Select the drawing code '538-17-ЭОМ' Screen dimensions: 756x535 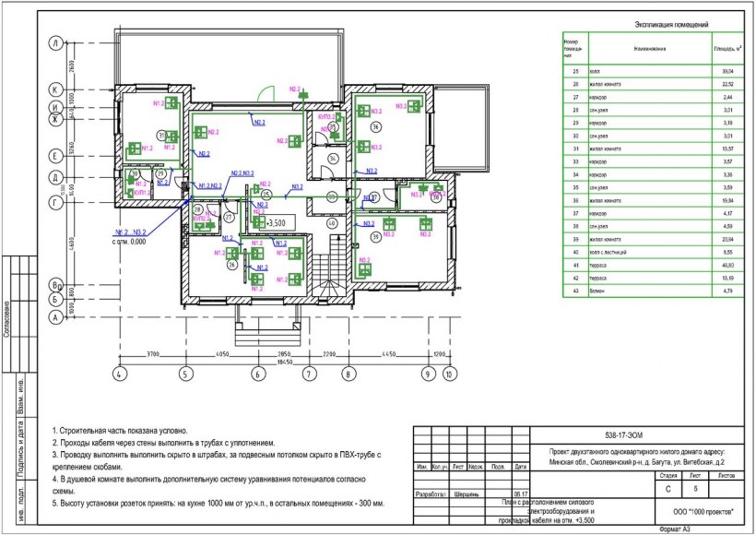[x=623, y=434]
